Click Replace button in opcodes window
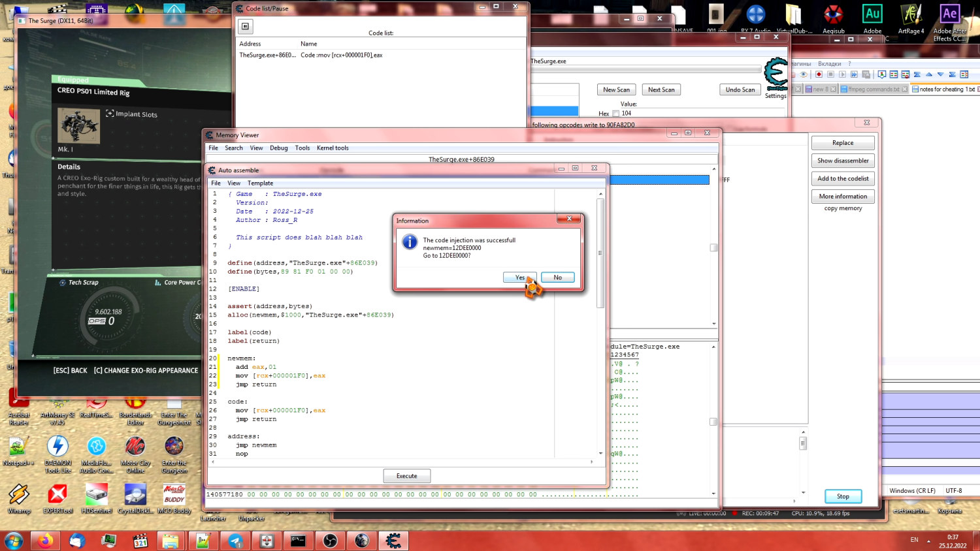Screen dimensions: 980x551 tap(843, 143)
